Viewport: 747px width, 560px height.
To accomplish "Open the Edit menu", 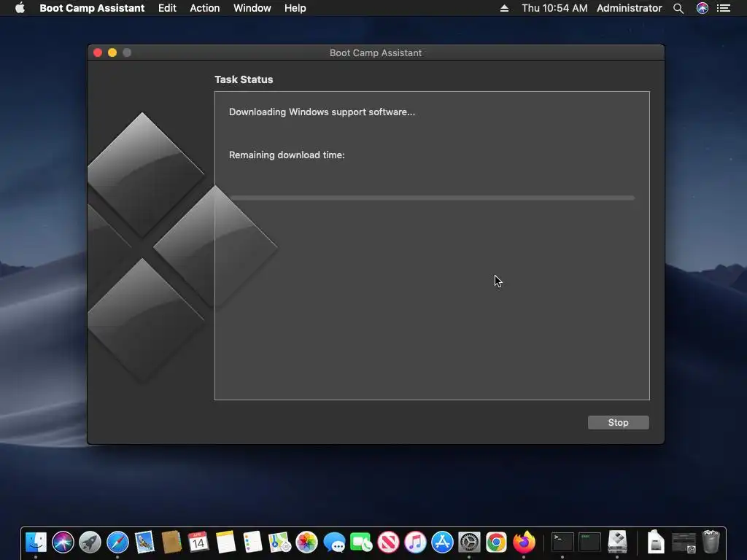I will [x=167, y=8].
